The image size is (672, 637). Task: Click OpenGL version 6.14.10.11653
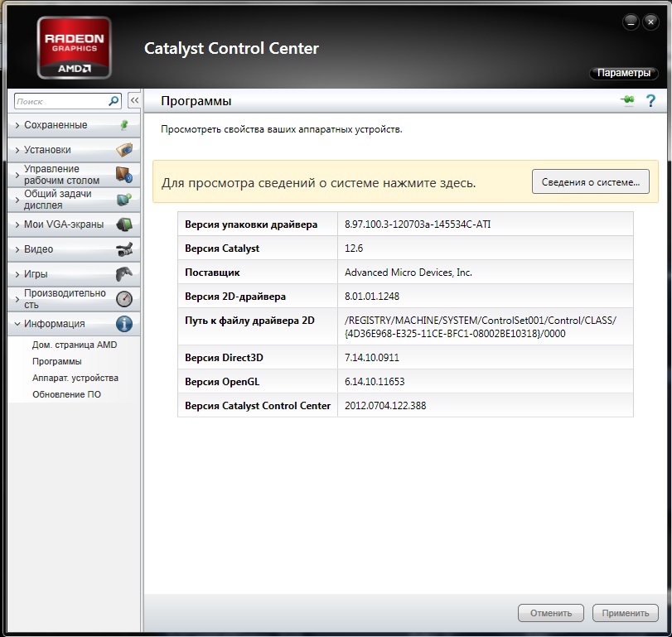pos(375,382)
